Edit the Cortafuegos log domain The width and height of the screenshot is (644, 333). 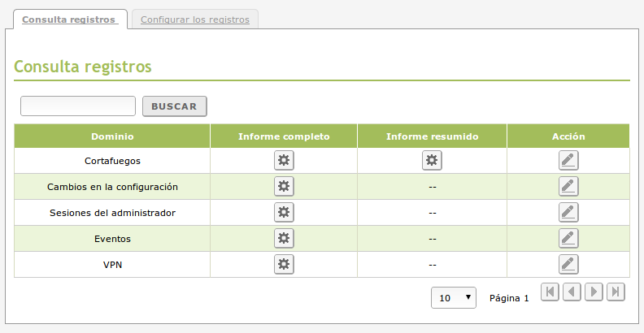568,160
